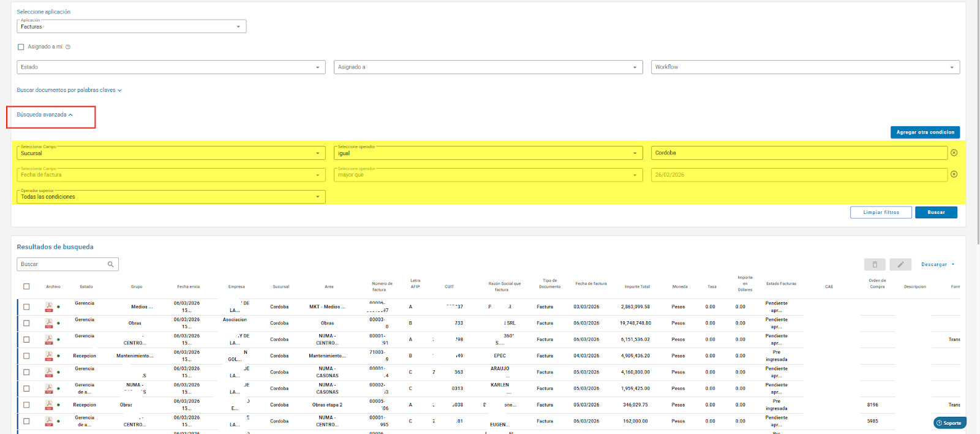The width and height of the screenshot is (980, 434).
Task: Open the PDF file in the 4,160,000.00 row
Action: (49, 372)
